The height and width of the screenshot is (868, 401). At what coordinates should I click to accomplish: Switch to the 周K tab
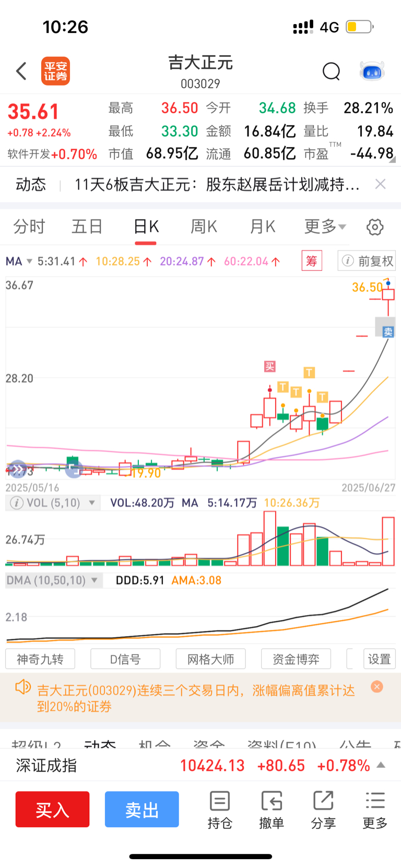click(204, 227)
